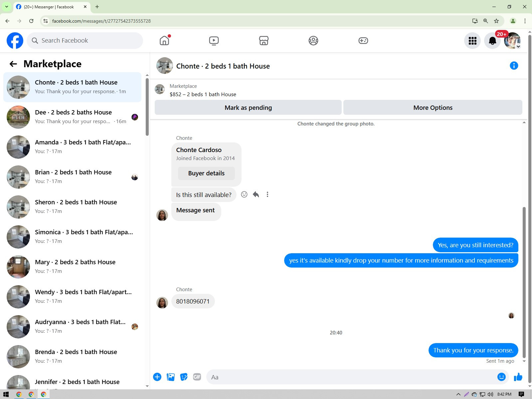This screenshot has height=399, width=532.
Task: Open Jennifer 2 beds 1 bath House chat
Action: 73,382
